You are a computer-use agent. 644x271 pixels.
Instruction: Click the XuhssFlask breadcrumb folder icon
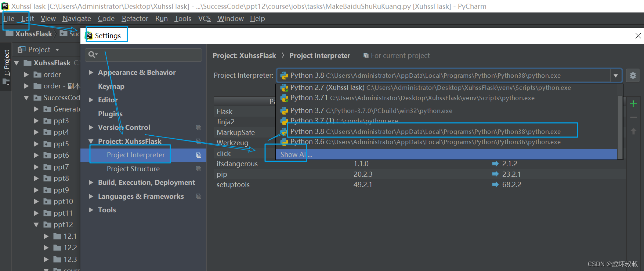pos(10,34)
